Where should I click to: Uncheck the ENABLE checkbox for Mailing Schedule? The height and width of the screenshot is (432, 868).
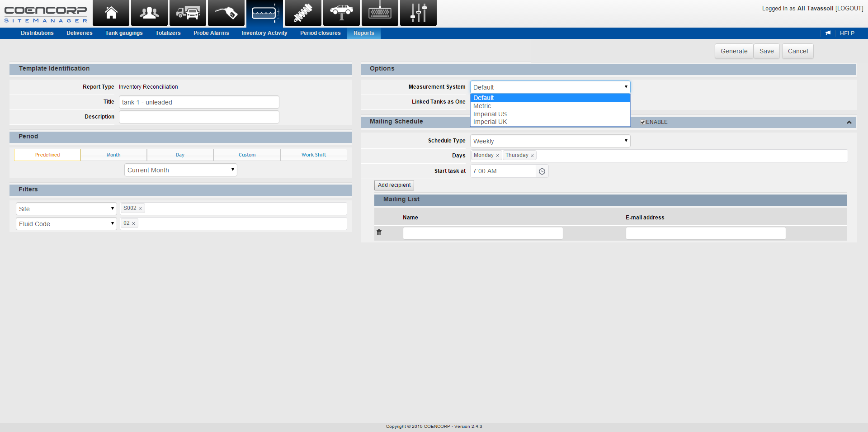tap(642, 122)
